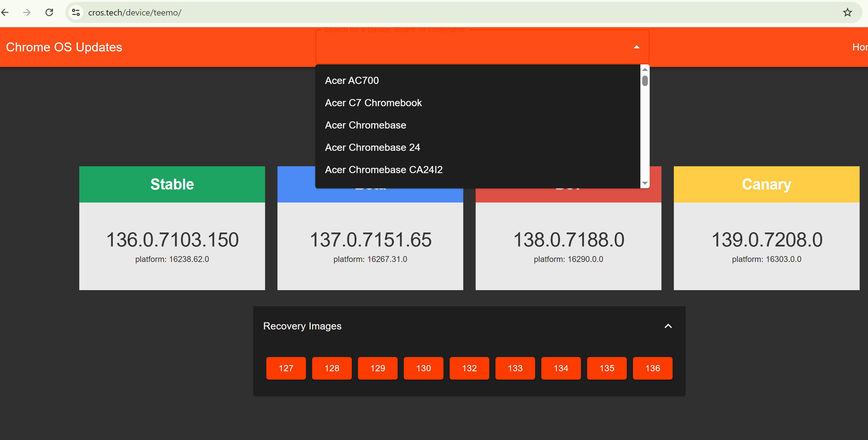Download recovery image 127

286,368
